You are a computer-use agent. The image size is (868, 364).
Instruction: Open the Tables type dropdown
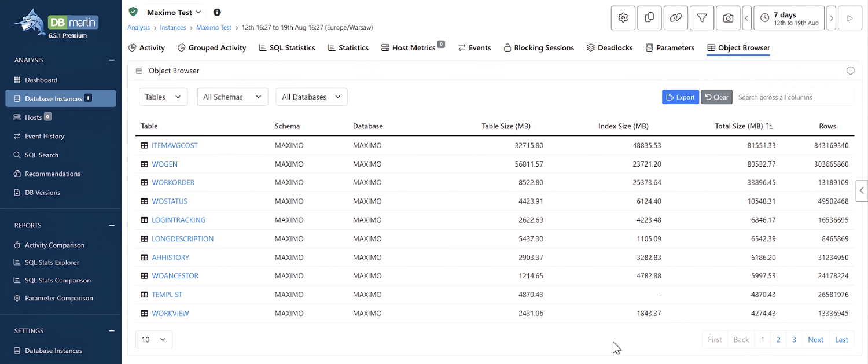pos(163,97)
